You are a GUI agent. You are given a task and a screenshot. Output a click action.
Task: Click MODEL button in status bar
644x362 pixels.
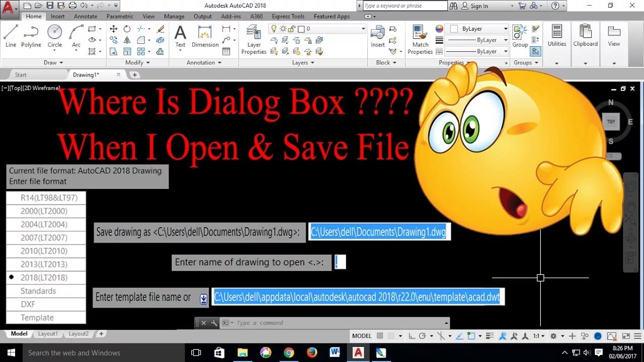click(362, 336)
